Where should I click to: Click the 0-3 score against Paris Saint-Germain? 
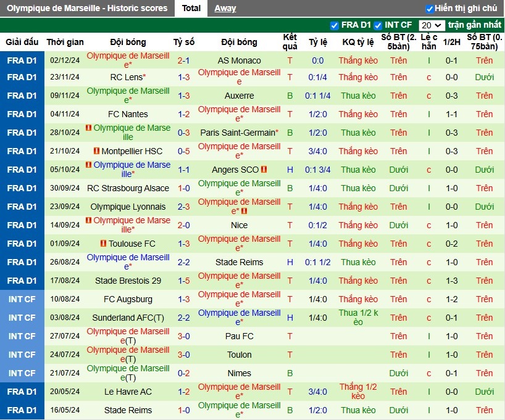coord(183,133)
